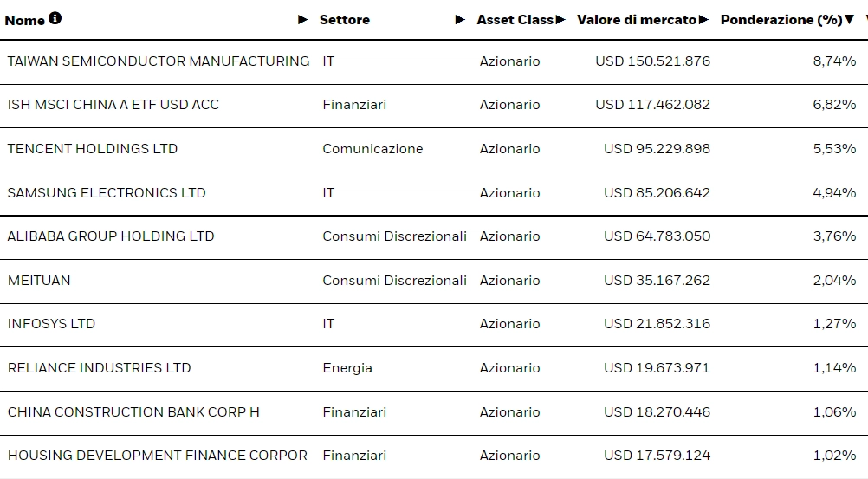This screenshot has width=868, height=479.
Task: Open the China Construction Bank Corp H entry
Action: (x=133, y=412)
